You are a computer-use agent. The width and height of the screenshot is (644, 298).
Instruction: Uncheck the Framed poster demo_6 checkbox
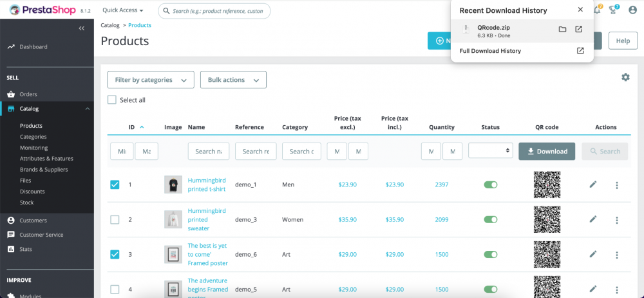tap(115, 254)
